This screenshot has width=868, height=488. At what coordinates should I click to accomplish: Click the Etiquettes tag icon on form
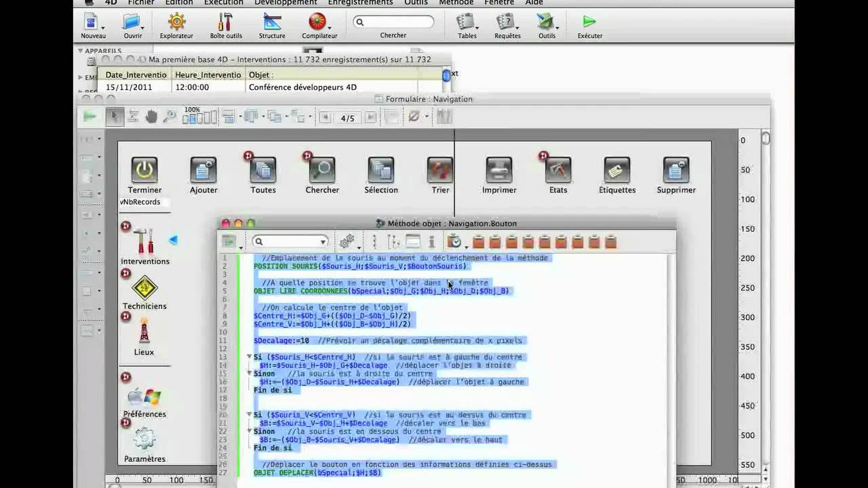click(x=617, y=169)
